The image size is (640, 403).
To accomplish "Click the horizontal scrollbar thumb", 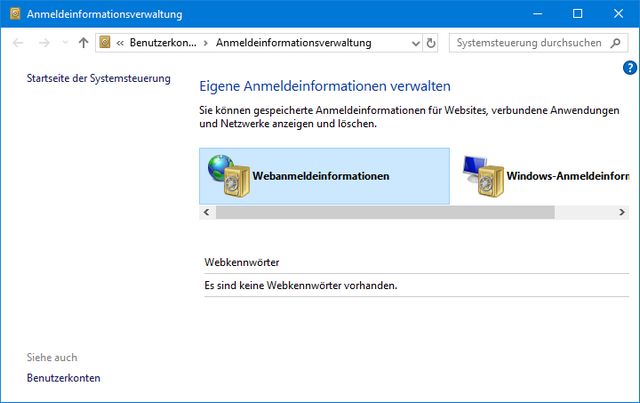I will 385,212.
